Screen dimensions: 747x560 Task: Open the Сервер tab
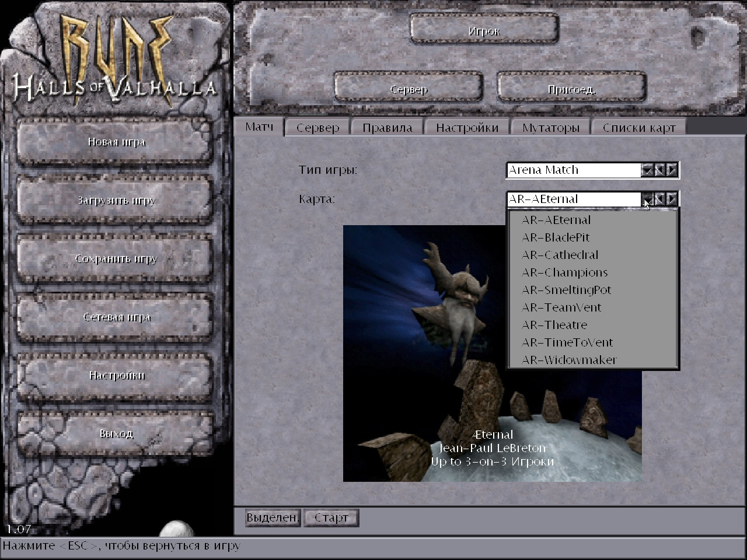(317, 128)
